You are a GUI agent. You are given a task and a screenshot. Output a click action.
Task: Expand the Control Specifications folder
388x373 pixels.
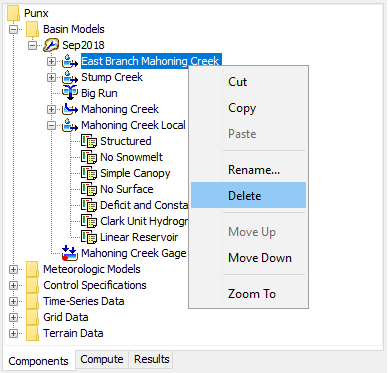coord(13,285)
